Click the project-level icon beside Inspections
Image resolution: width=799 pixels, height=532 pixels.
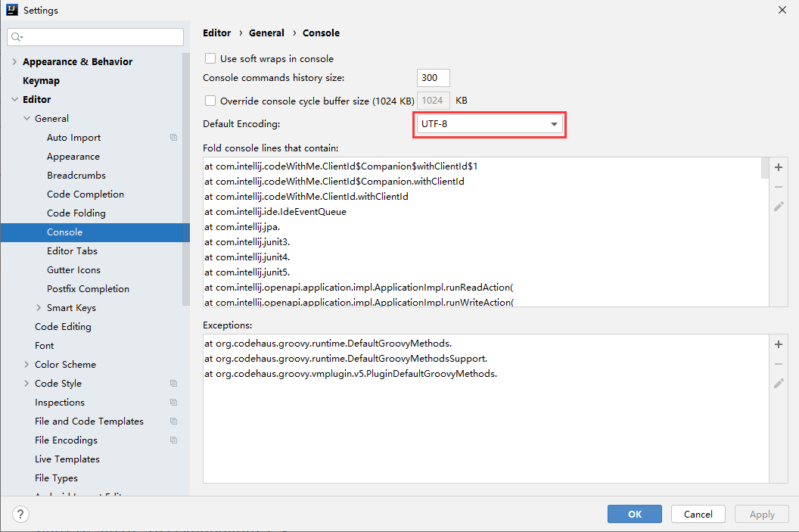pyautogui.click(x=174, y=402)
